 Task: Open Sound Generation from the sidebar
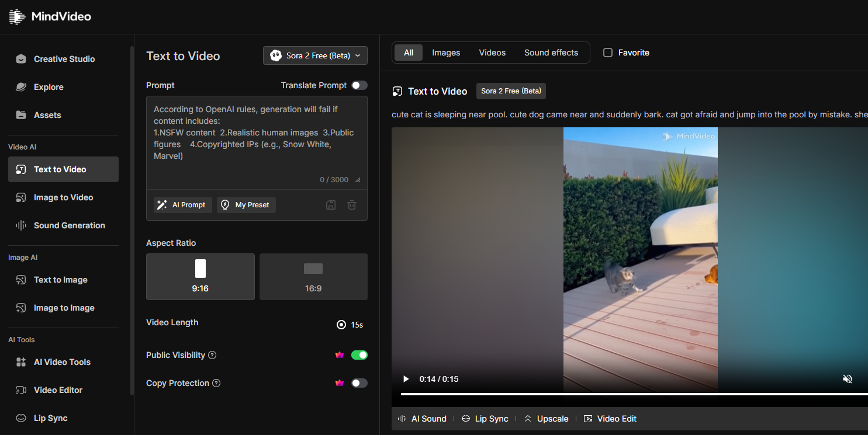coord(63,225)
